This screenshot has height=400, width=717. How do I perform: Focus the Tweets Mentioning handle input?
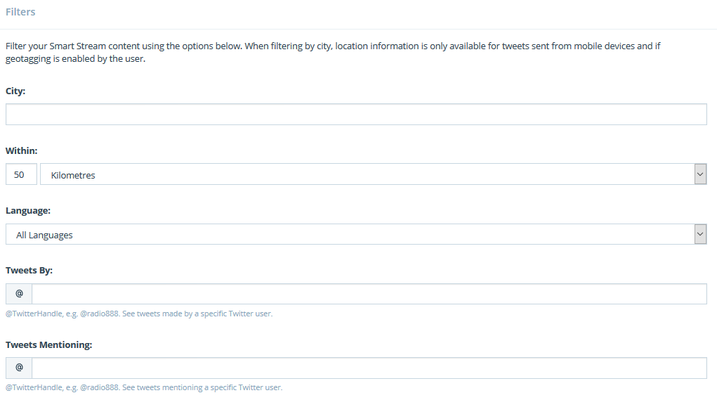(369, 368)
